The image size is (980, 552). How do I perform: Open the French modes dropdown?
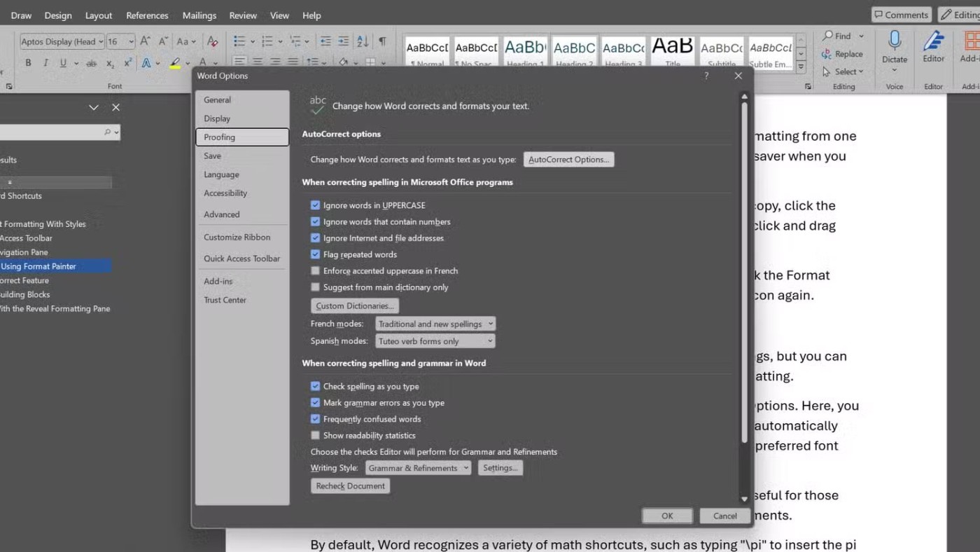click(435, 324)
